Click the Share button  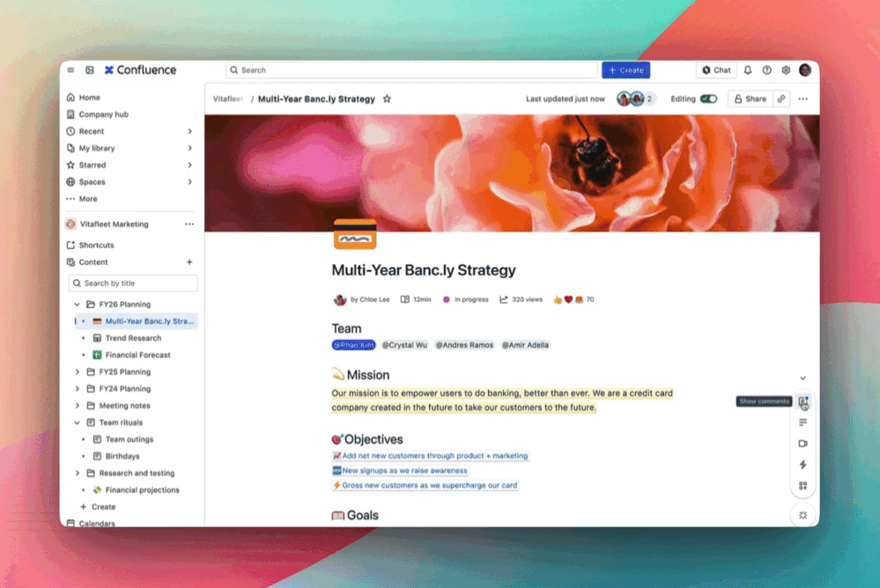tap(751, 99)
